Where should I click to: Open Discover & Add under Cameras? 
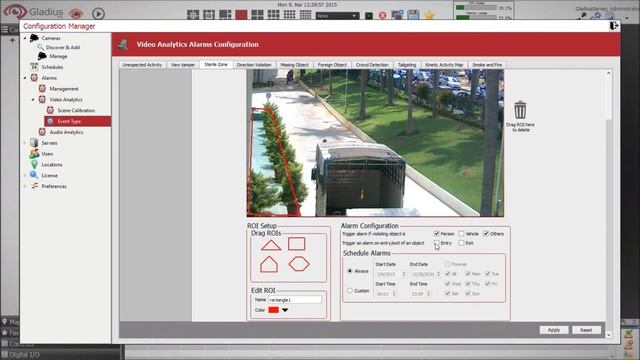point(62,47)
